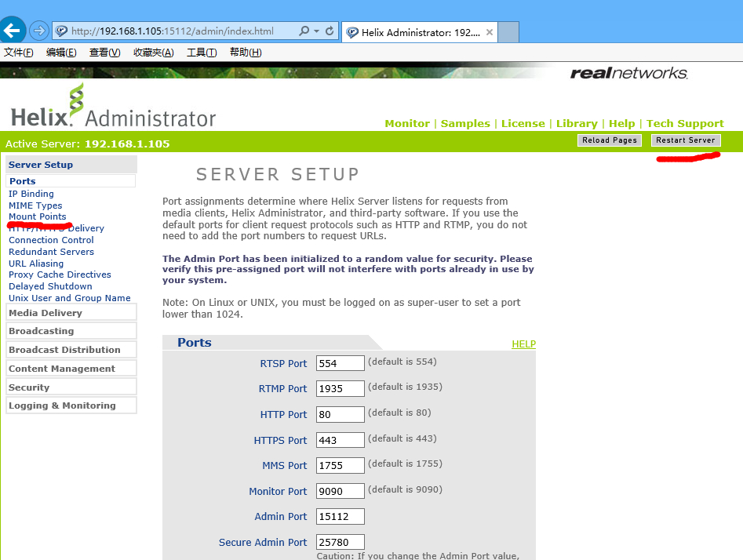Open Proxy Cache Directives settings
Screen dimensions: 743x560
pos(60,275)
